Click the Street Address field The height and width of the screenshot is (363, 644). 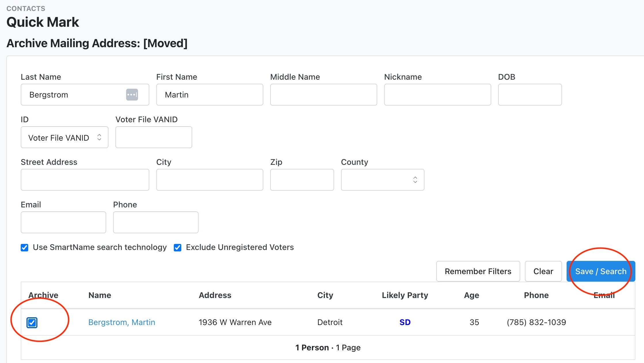point(85,180)
